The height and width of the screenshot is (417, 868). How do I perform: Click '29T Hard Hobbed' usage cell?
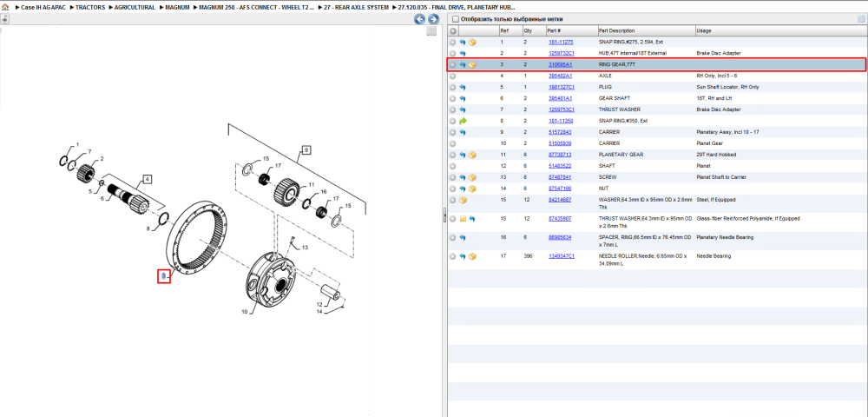(x=714, y=155)
